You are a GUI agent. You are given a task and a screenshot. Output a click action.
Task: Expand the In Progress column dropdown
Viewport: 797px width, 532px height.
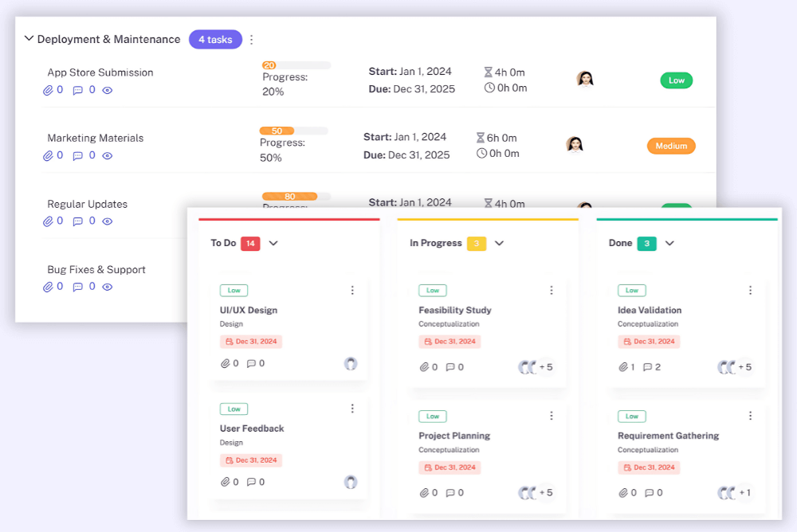pos(499,243)
